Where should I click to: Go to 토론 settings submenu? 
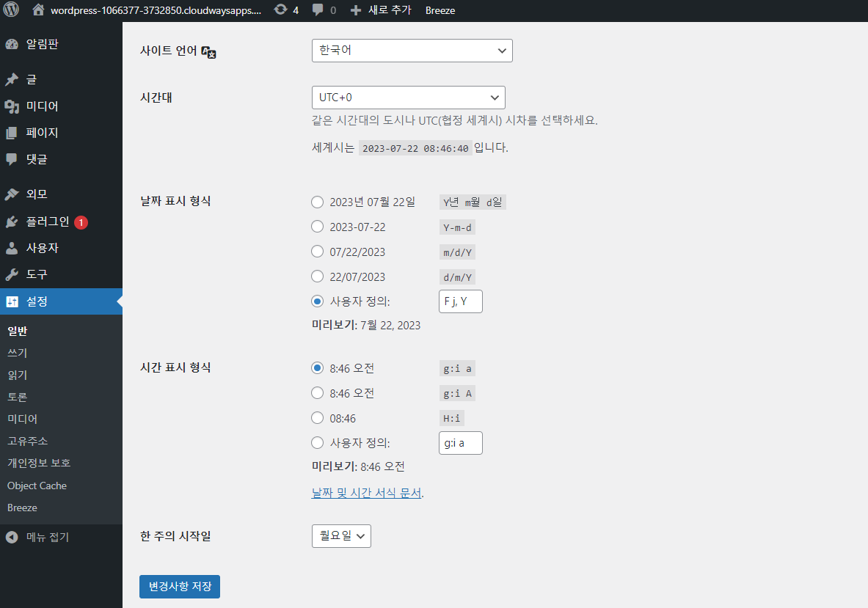(17, 398)
